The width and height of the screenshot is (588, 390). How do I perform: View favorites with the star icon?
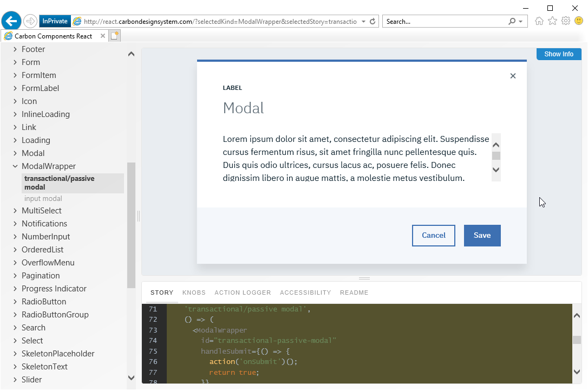(x=552, y=21)
